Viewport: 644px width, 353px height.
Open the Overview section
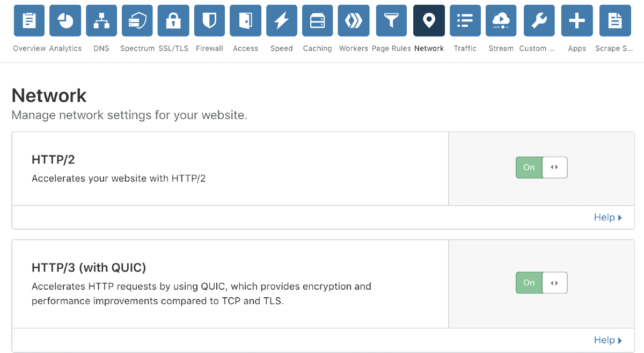click(29, 20)
